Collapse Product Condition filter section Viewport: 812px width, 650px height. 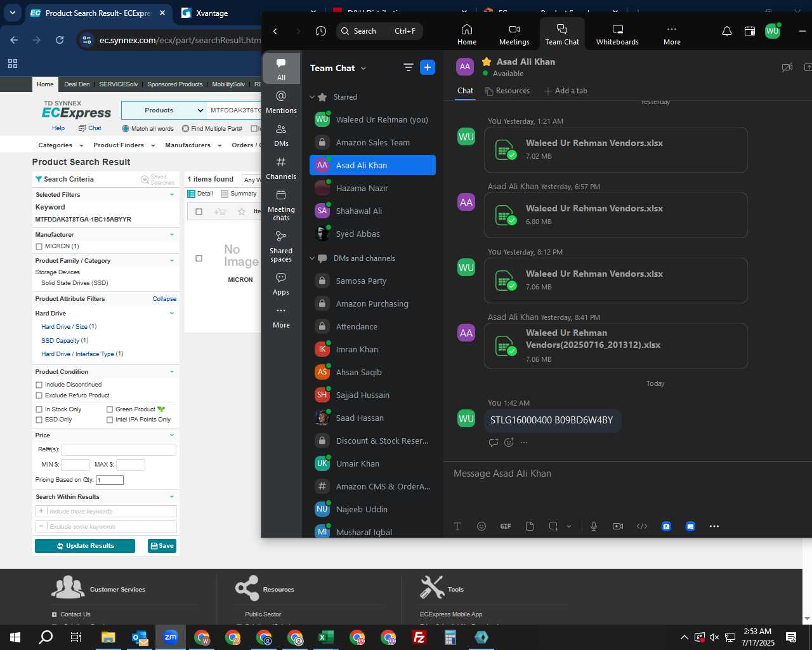coord(172,371)
